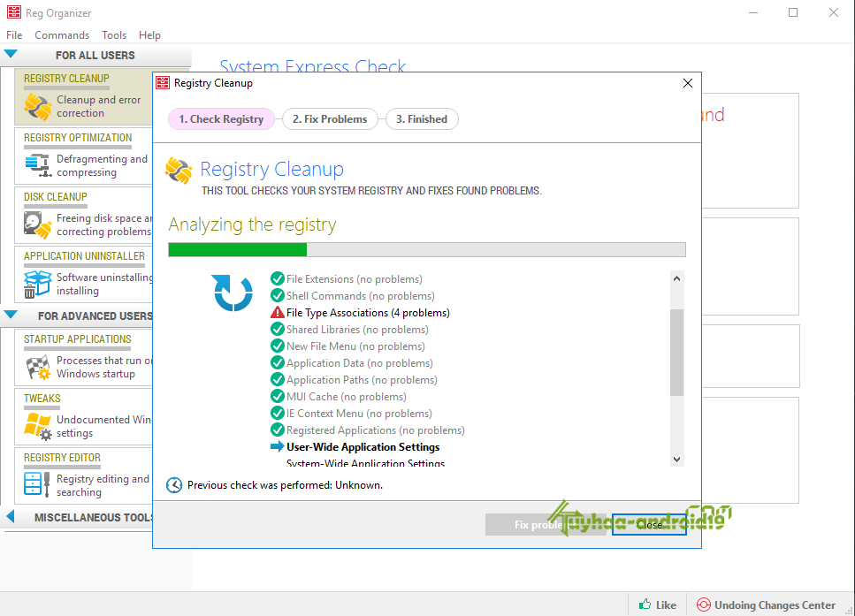This screenshot has width=855, height=616.
Task: Click the green check beside Shell Commands
Action: 278,295
